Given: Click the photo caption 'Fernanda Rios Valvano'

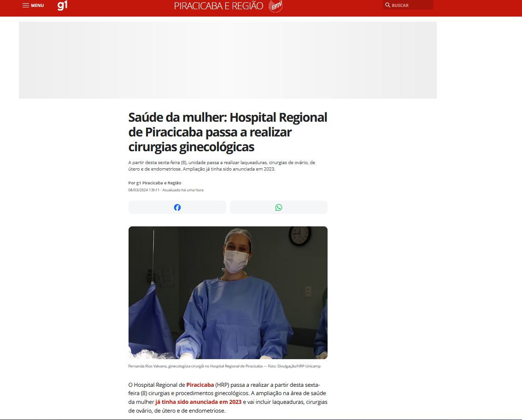Looking at the screenshot, I should coord(224,366).
